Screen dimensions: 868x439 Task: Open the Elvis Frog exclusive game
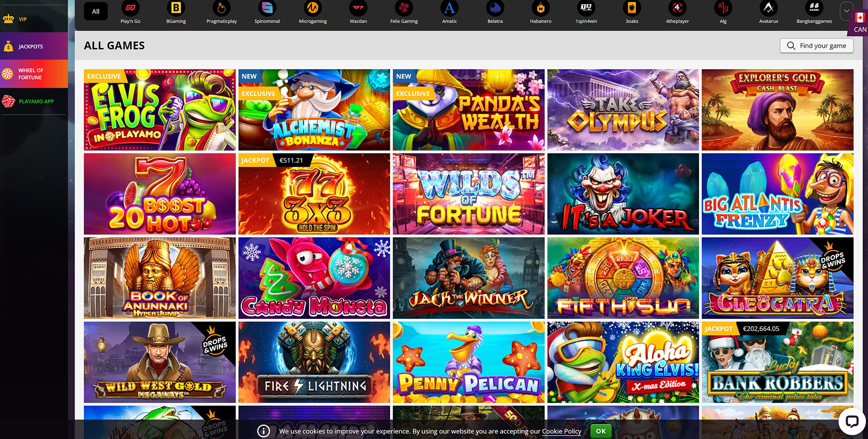[x=159, y=109]
